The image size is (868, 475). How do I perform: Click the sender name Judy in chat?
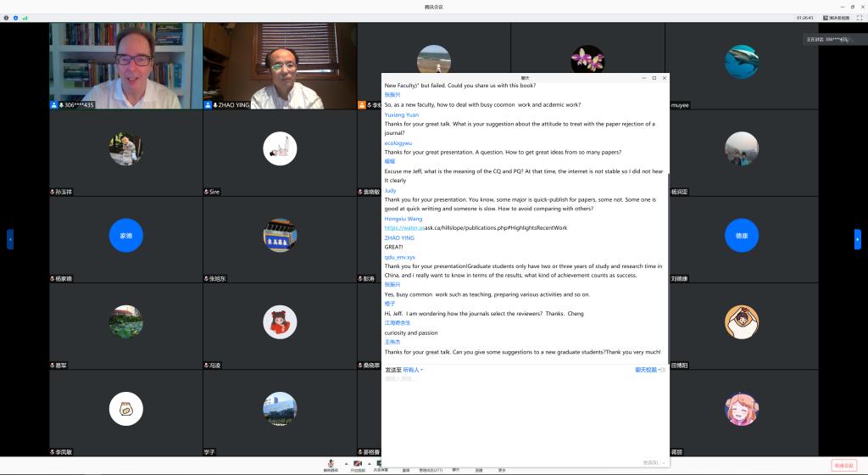[390, 191]
